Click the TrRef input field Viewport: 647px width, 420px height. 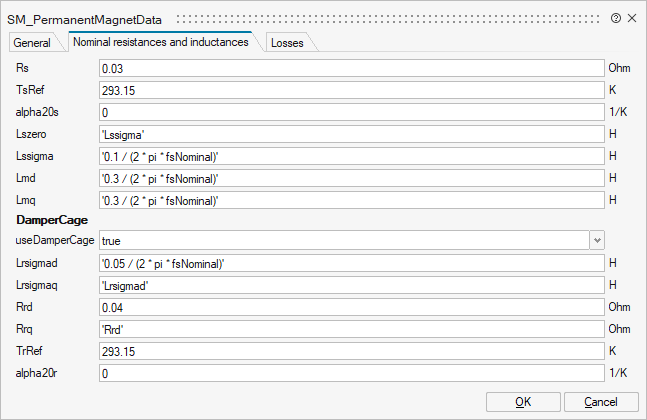point(352,351)
